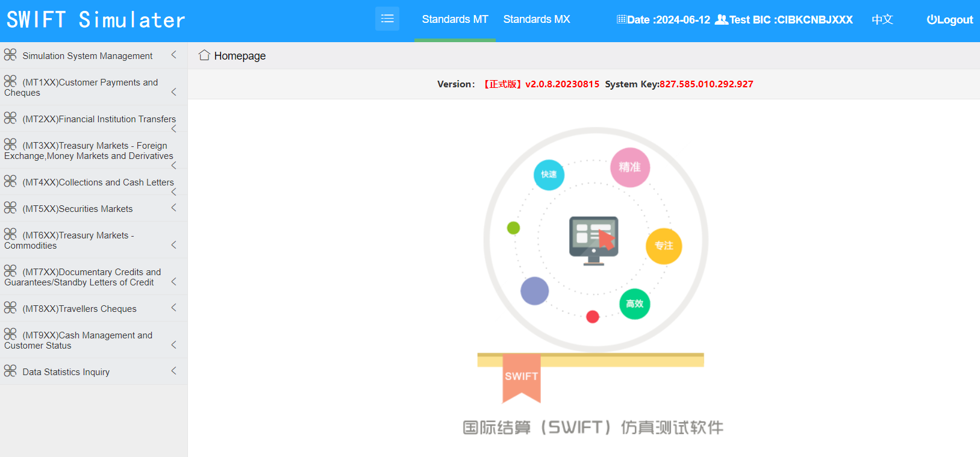980x457 pixels.
Task: Open MT3XX Treasury Markets Foreign Exchange menu
Action: pos(93,151)
